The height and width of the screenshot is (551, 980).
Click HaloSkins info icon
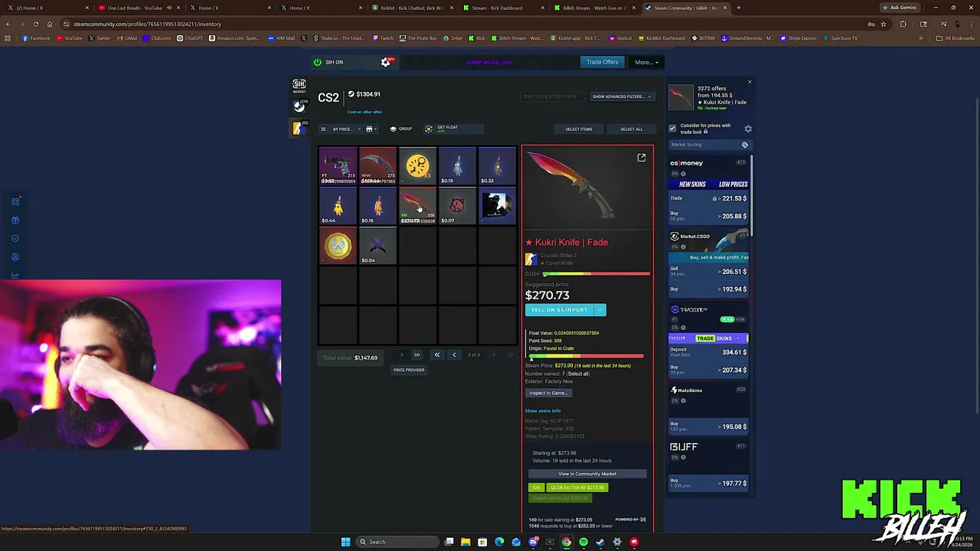coord(683,401)
